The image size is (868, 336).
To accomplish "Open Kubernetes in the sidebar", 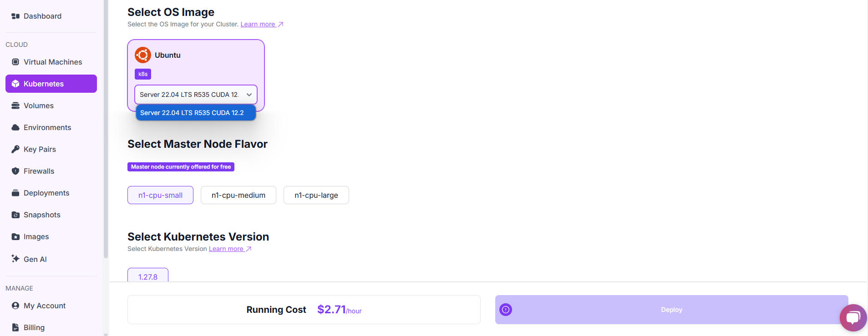I will 51,84.
